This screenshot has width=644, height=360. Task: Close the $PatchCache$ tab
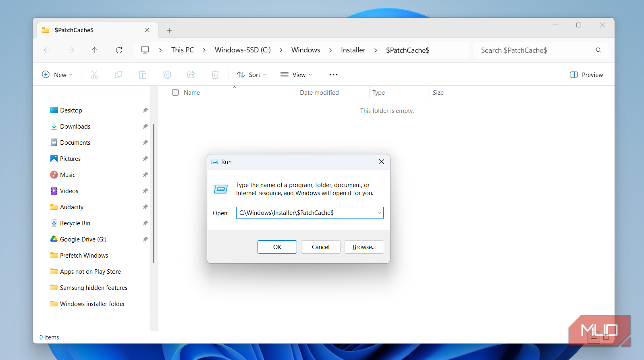(x=147, y=30)
